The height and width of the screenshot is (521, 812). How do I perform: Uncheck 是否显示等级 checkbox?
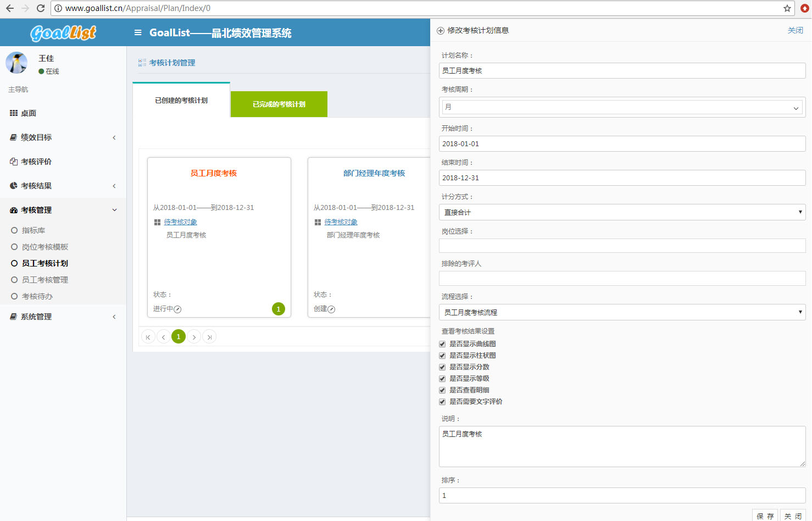(442, 379)
